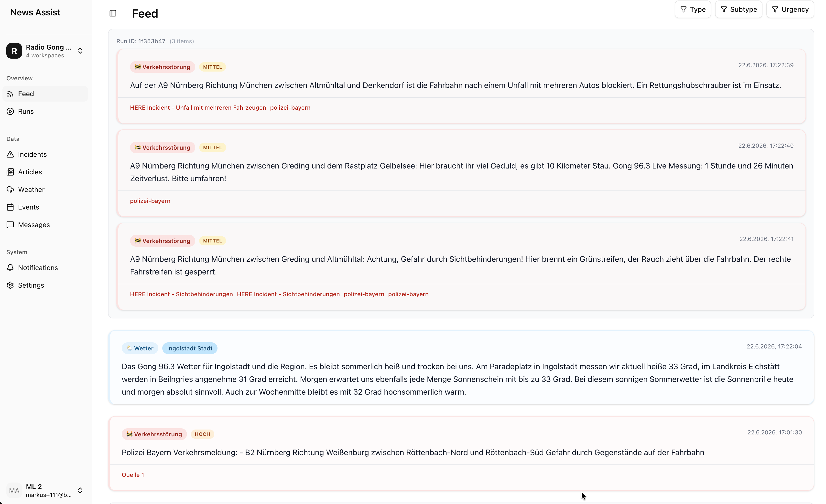
Task: Click the timestamp 22.6.2026, 17:22:04
Action: click(774, 346)
